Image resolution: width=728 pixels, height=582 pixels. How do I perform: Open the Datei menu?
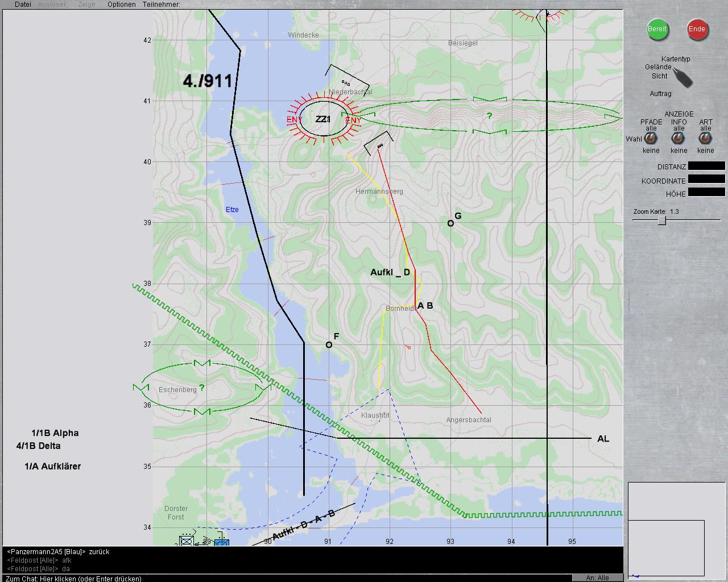pyautogui.click(x=23, y=5)
